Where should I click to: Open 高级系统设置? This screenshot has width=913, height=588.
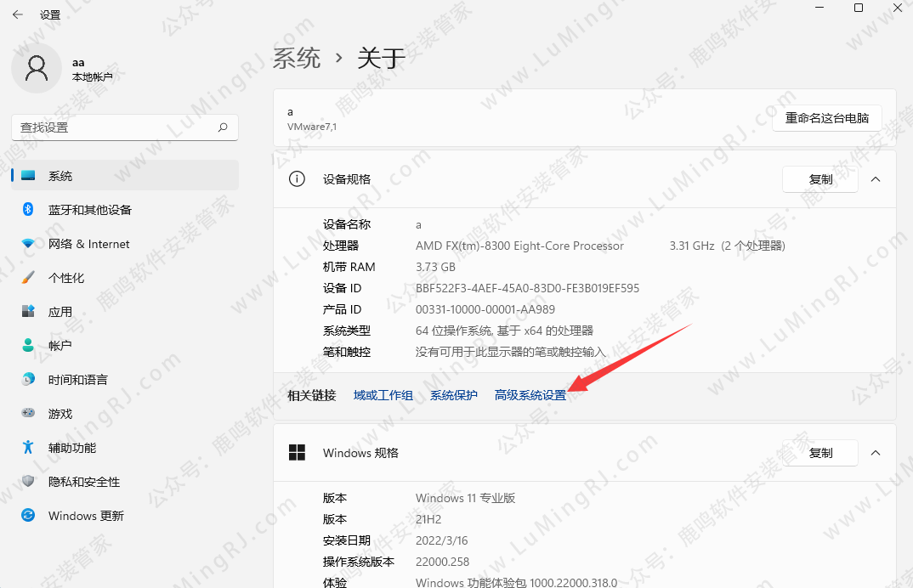(x=531, y=394)
